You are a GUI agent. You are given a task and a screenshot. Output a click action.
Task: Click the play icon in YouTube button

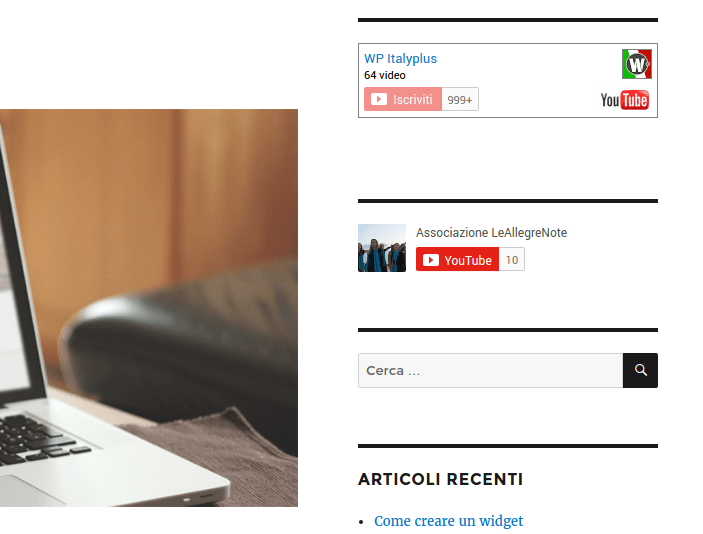[431, 260]
